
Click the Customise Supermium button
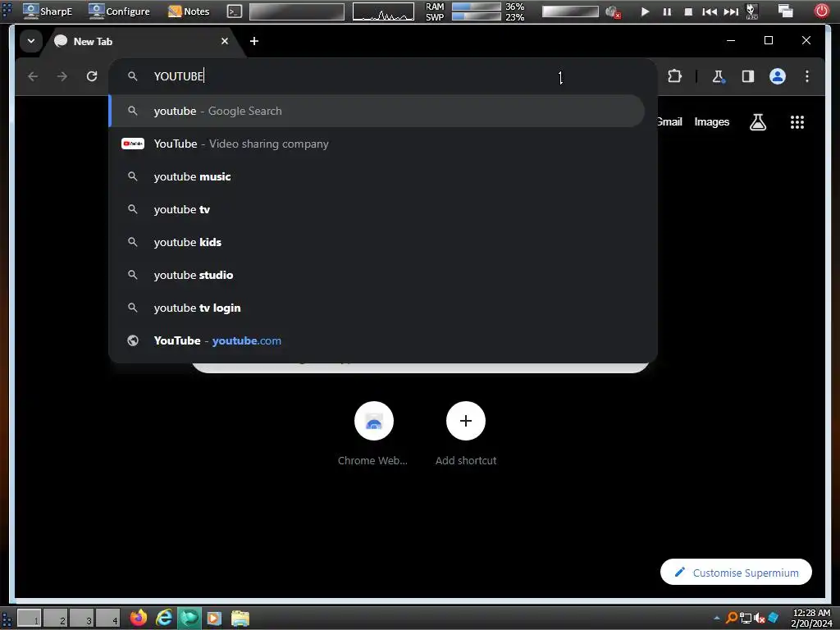(x=736, y=572)
